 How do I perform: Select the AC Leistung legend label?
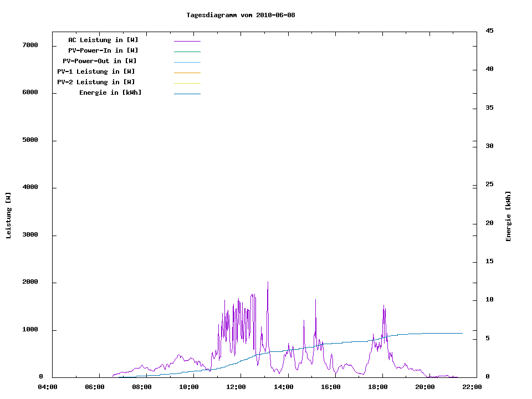coord(103,40)
